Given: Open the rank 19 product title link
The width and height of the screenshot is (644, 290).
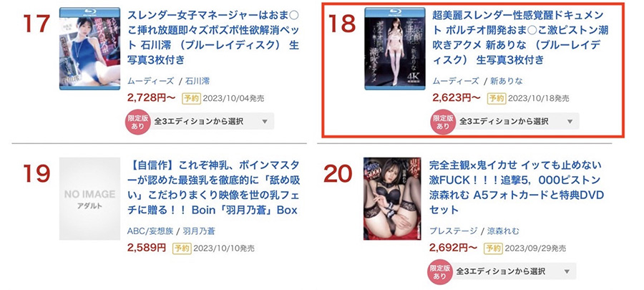Looking at the screenshot, I should (213, 188).
